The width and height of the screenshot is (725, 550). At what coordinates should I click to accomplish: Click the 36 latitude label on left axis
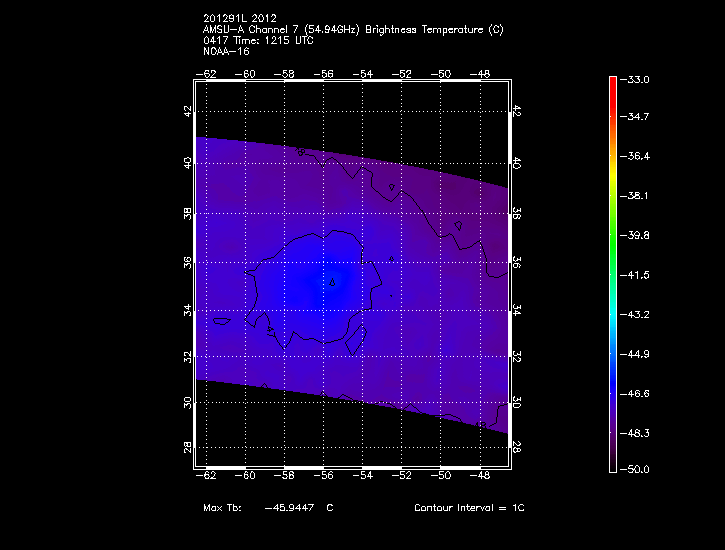[185, 262]
